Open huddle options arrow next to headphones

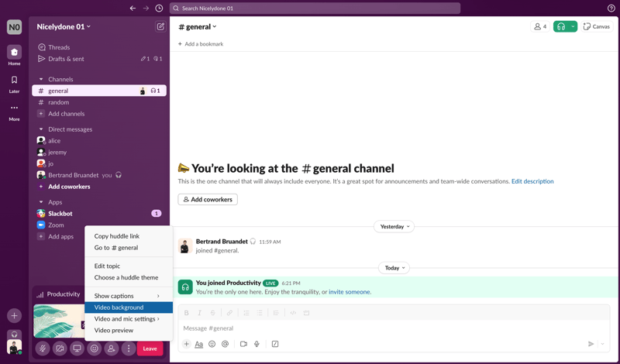point(573,26)
